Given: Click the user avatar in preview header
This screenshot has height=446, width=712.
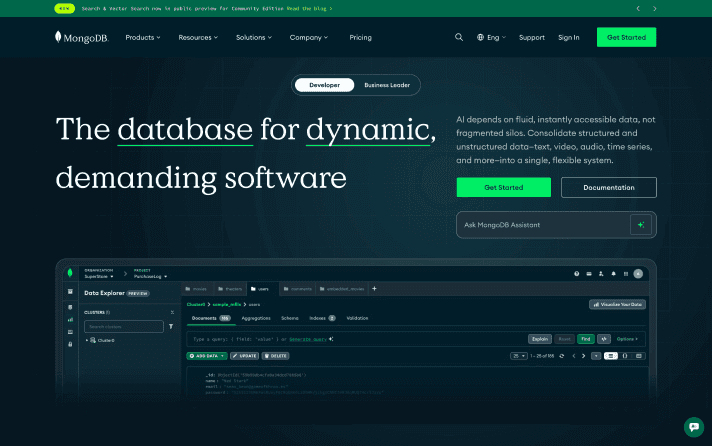Looking at the screenshot, I should click(638, 273).
